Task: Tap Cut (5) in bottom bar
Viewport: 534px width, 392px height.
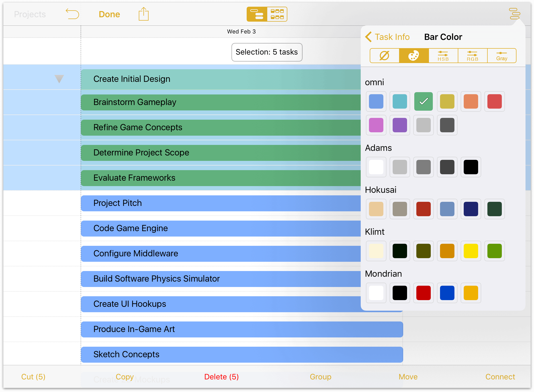Action: 33,377
